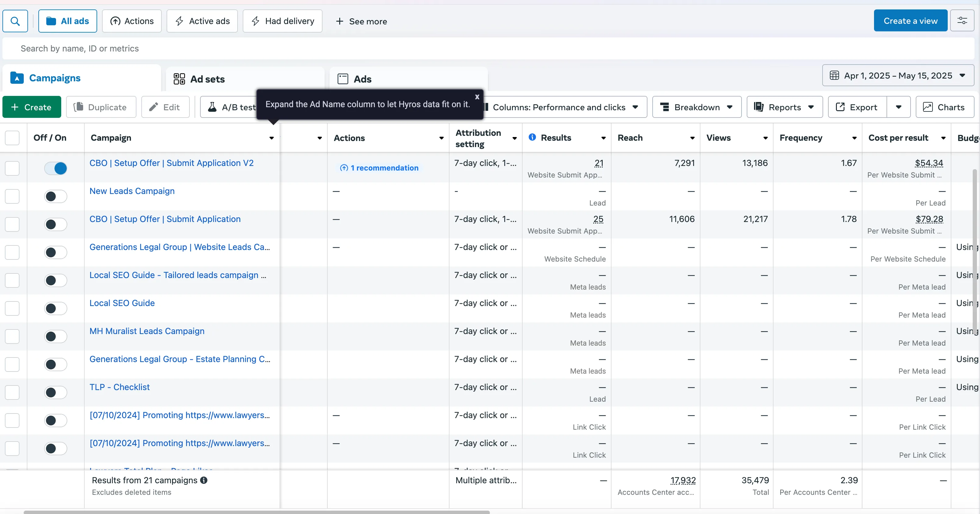Check the Local SEO Guide row checkbox
The height and width of the screenshot is (514, 980).
(12, 308)
